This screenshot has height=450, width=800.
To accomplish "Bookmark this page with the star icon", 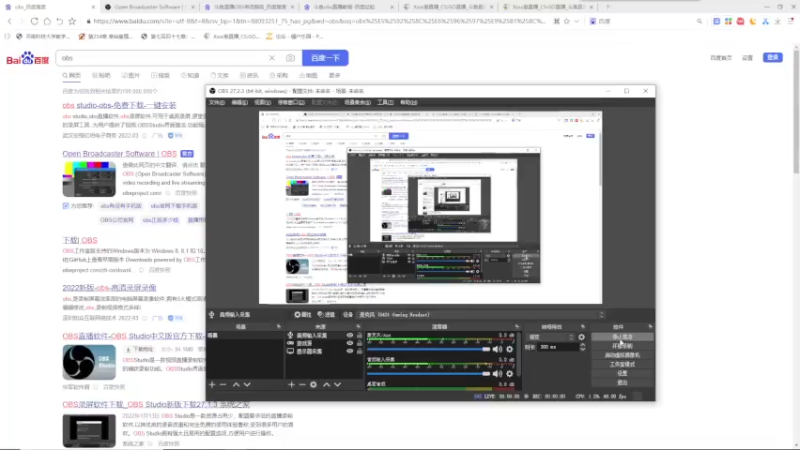I will pyautogui.click(x=72, y=21).
